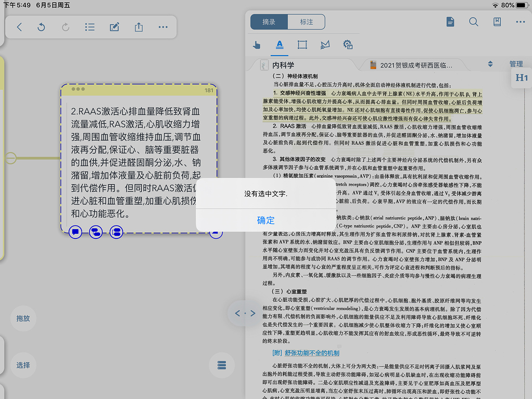Viewport: 532px width, 399px height.
Task: Tap 确定 to dismiss the dialog
Action: [265, 220]
